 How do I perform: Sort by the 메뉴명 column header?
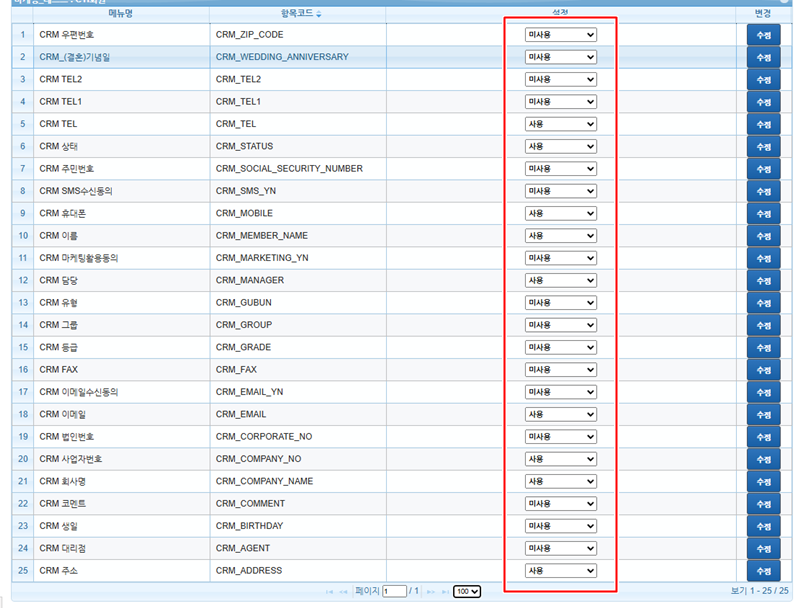coord(121,14)
